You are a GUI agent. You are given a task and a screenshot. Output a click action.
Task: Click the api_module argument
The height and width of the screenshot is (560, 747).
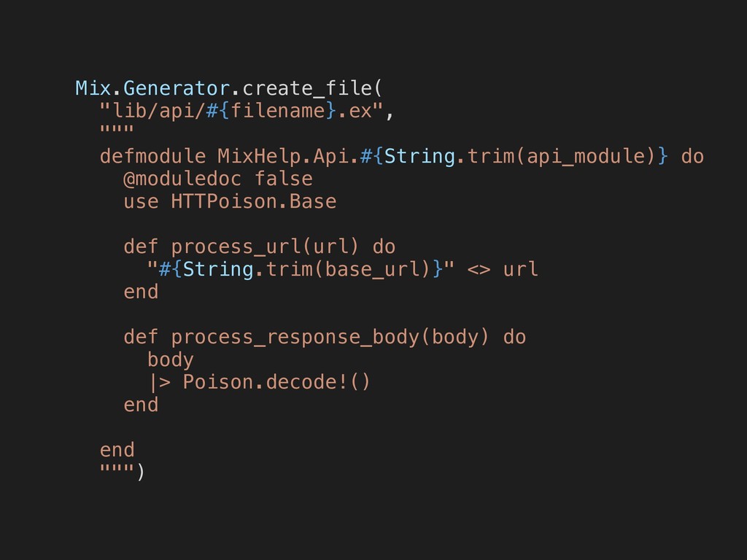586,157
